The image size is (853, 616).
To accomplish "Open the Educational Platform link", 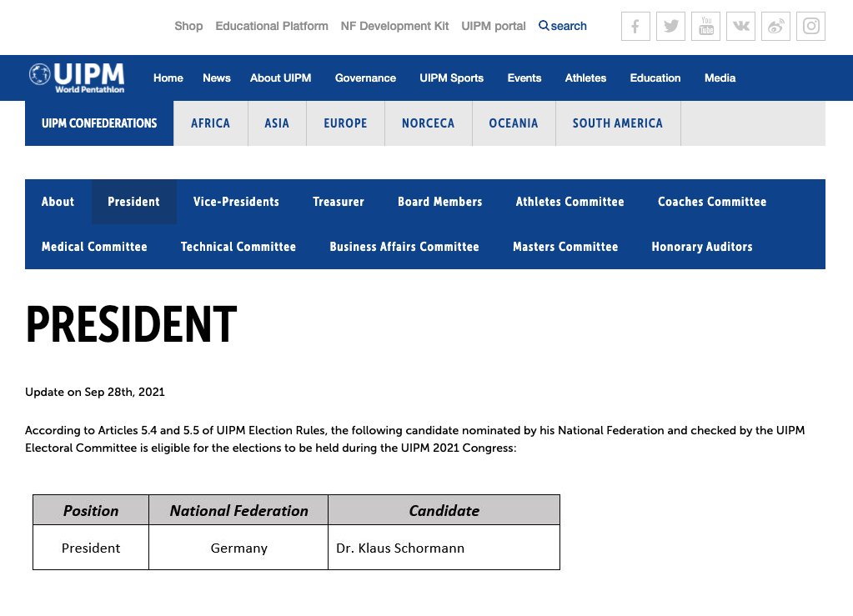I will pyautogui.click(x=272, y=26).
